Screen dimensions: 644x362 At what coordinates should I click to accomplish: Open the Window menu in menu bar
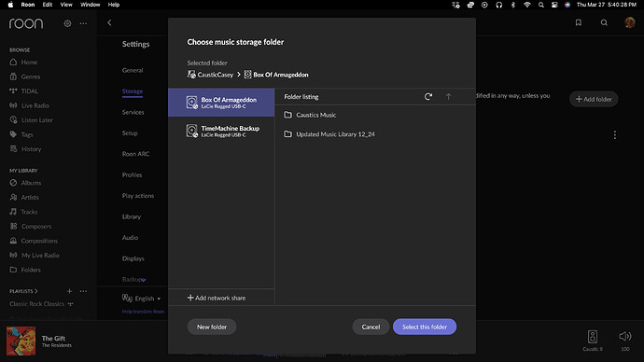(90, 5)
